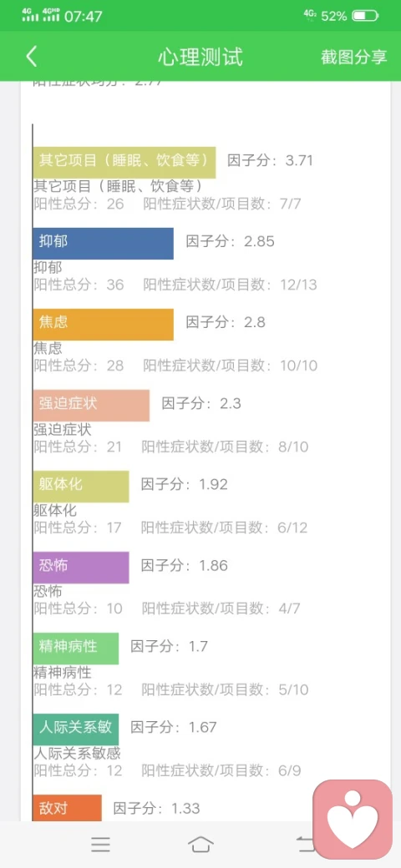The height and width of the screenshot is (868, 401).
Task: Select the teal 人际关系敏感 bar
Action: tap(75, 729)
